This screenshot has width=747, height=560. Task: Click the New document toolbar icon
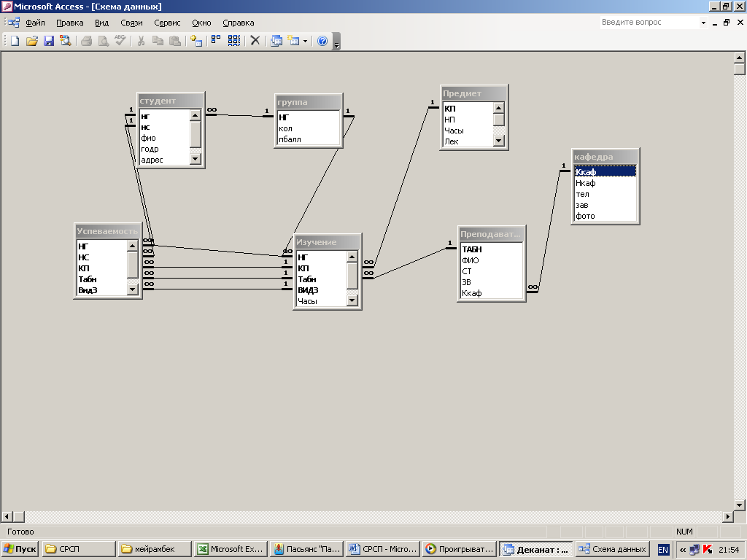[x=15, y=41]
